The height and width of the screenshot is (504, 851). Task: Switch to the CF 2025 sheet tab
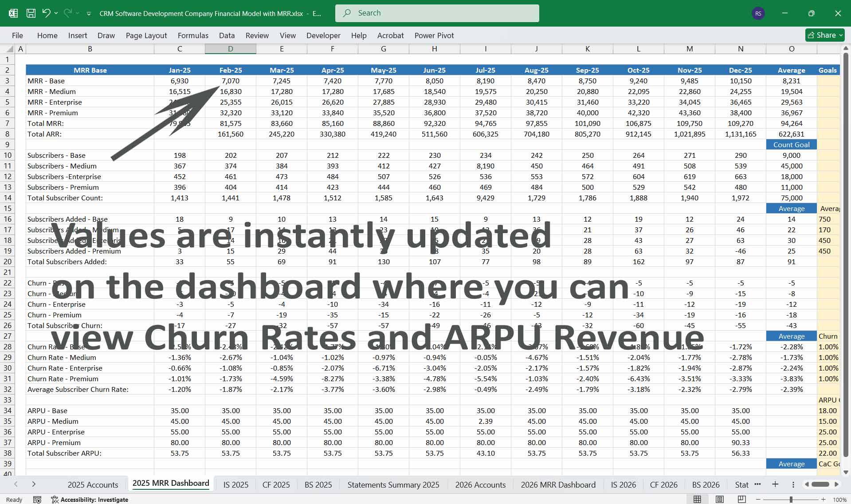pos(276,484)
